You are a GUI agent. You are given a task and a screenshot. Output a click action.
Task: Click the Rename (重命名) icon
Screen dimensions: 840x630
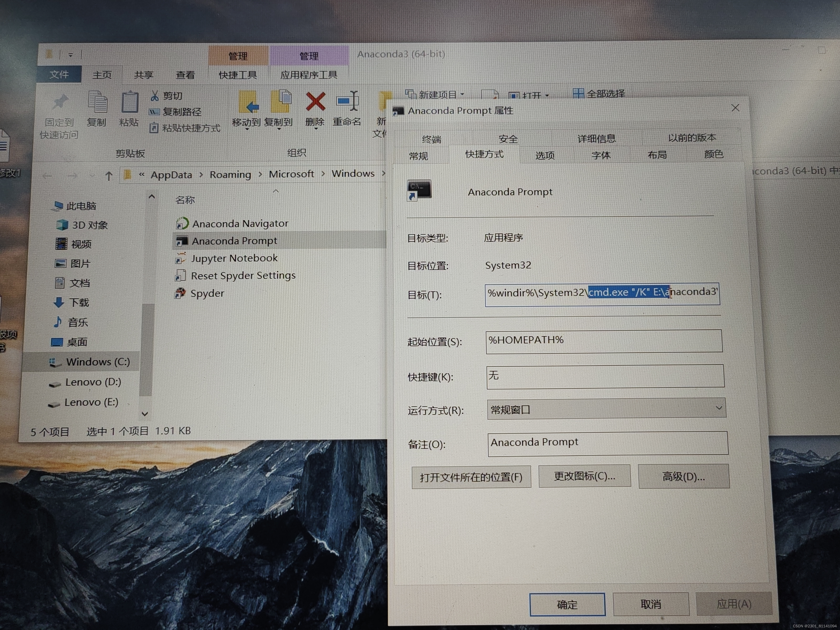click(x=347, y=101)
